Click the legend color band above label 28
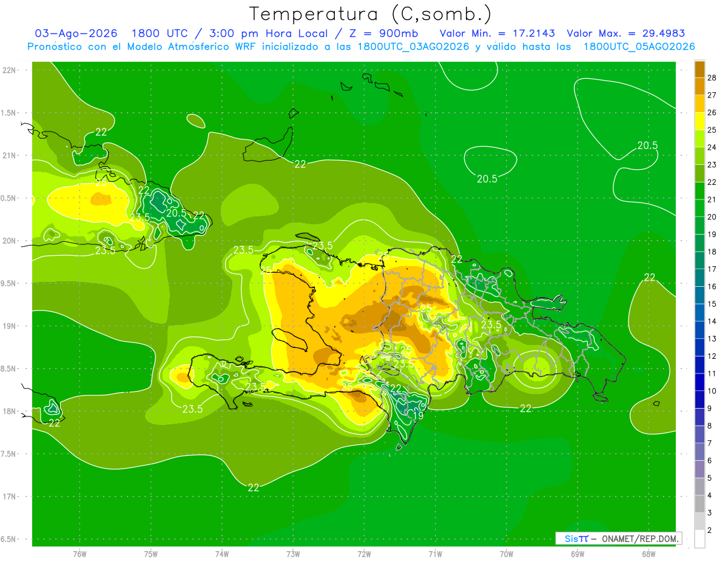 click(699, 69)
